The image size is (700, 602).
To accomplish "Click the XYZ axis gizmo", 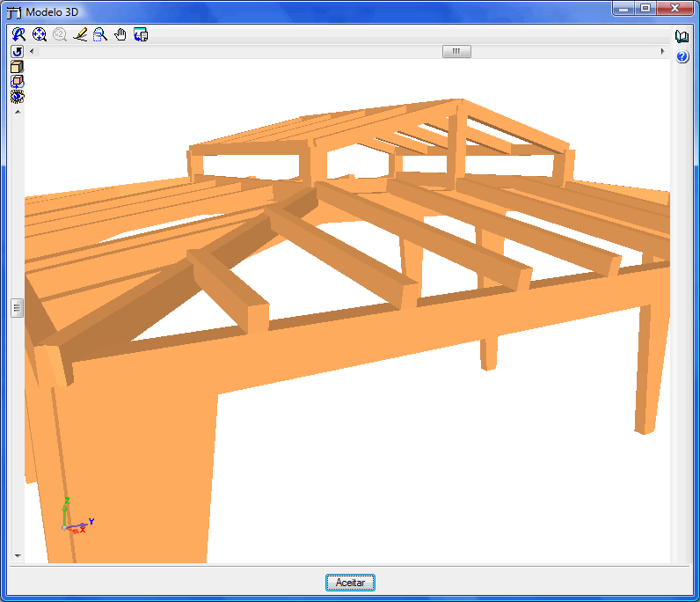I will [77, 517].
